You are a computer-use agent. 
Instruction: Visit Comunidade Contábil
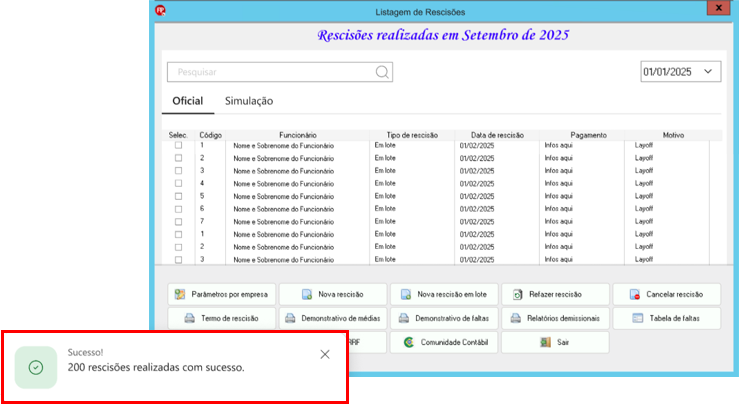(444, 342)
